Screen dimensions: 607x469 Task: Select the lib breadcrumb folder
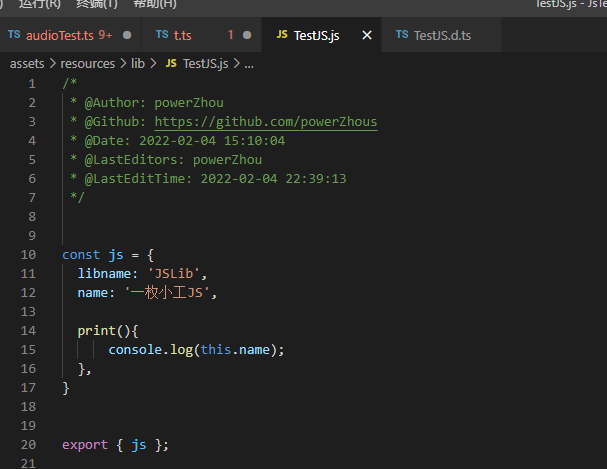138,63
